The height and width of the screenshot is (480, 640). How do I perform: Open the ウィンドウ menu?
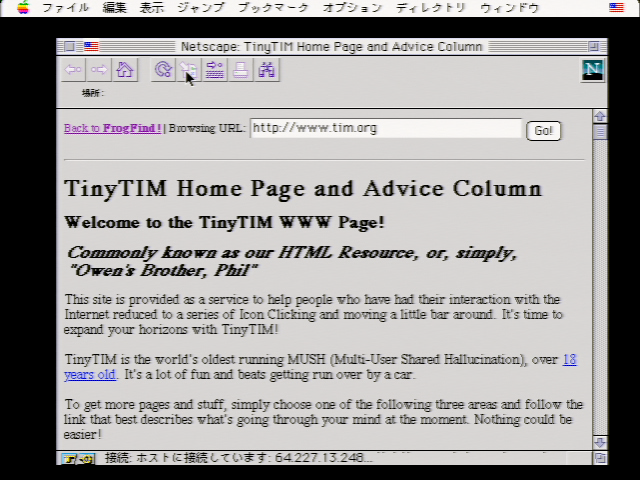pyautogui.click(x=510, y=8)
